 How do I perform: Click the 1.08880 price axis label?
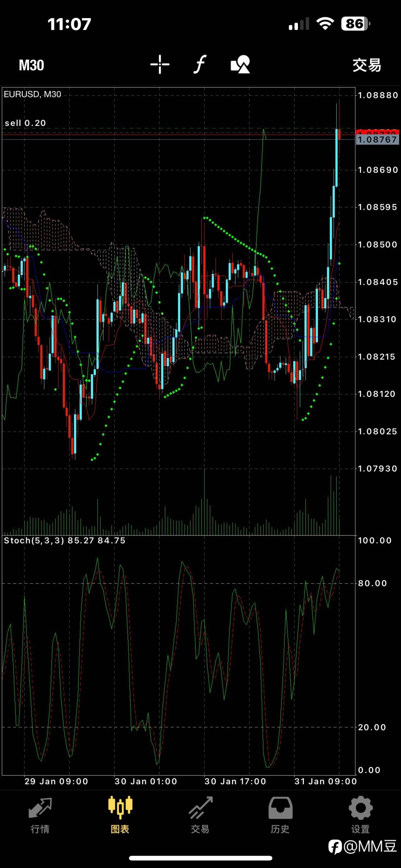(x=378, y=95)
